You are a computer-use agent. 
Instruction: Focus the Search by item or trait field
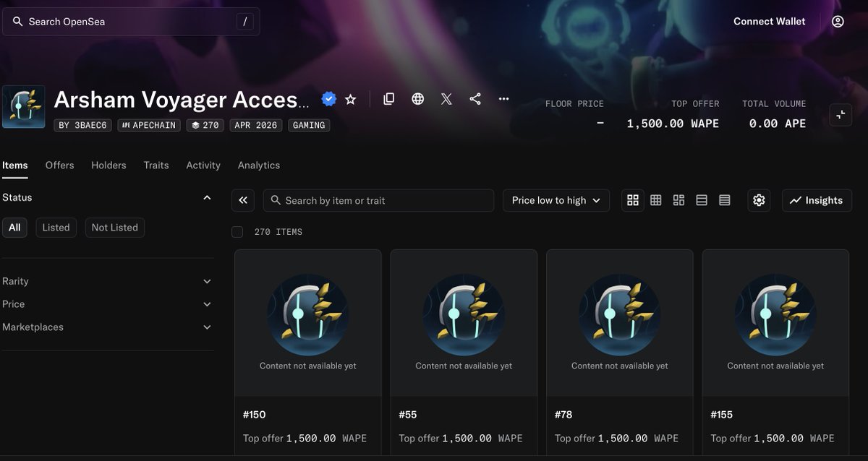point(378,200)
